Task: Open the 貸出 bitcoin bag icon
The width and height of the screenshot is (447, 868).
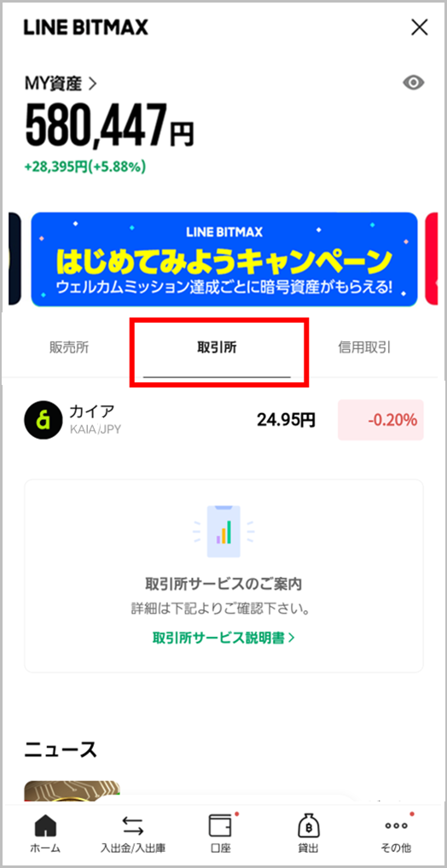Action: pyautogui.click(x=308, y=826)
